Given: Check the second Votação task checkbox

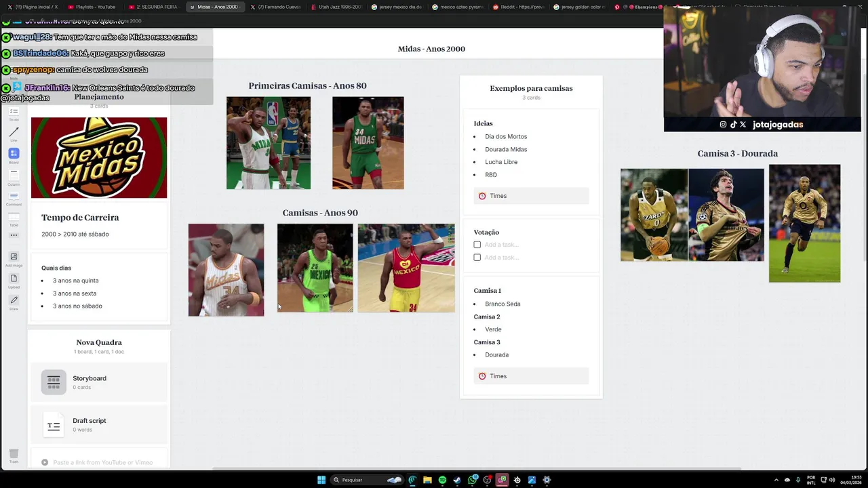Looking at the screenshot, I should click(x=477, y=258).
